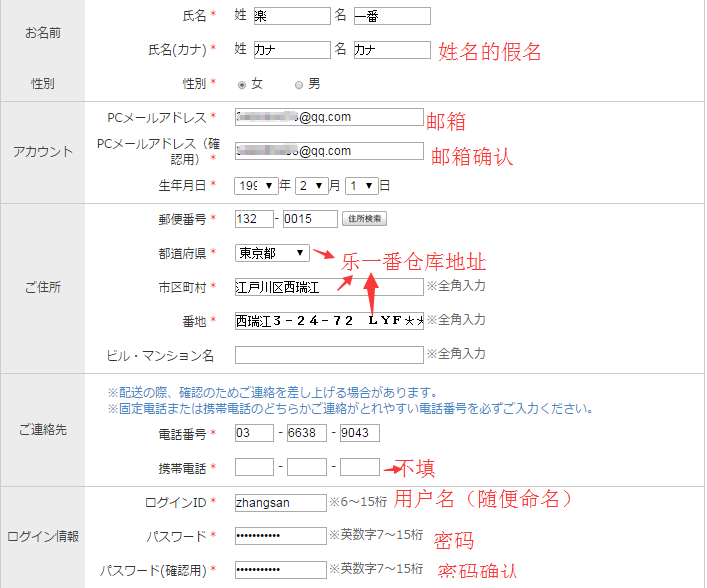Select the 男 gender radio button
Viewport: 707px width, 588px height.
coord(298,84)
